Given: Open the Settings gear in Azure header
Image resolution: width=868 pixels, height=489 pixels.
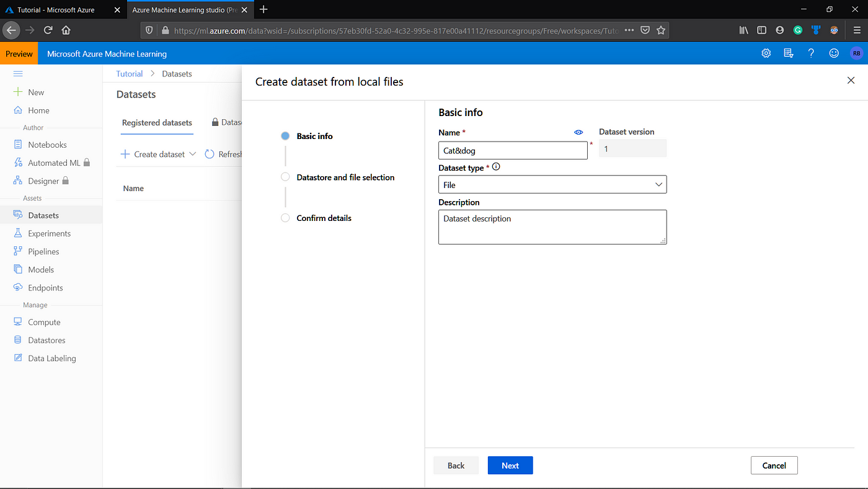Looking at the screenshot, I should tap(766, 53).
